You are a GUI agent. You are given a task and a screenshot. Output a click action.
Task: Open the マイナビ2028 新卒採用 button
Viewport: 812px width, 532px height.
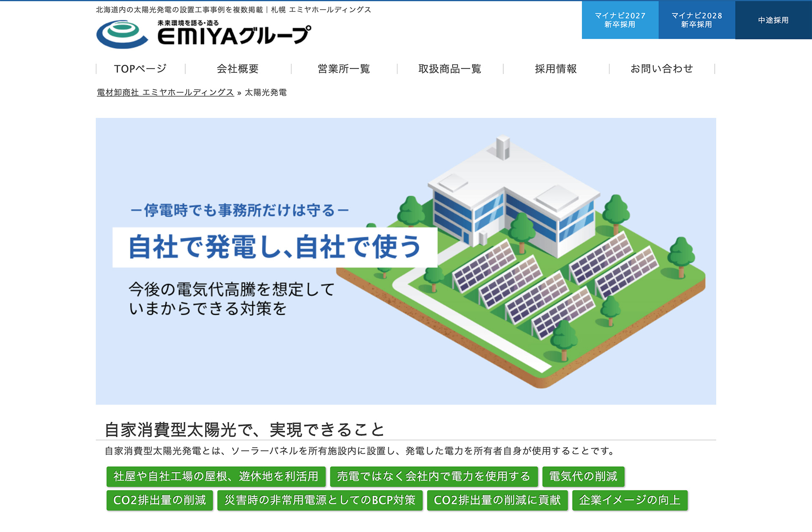click(x=697, y=20)
